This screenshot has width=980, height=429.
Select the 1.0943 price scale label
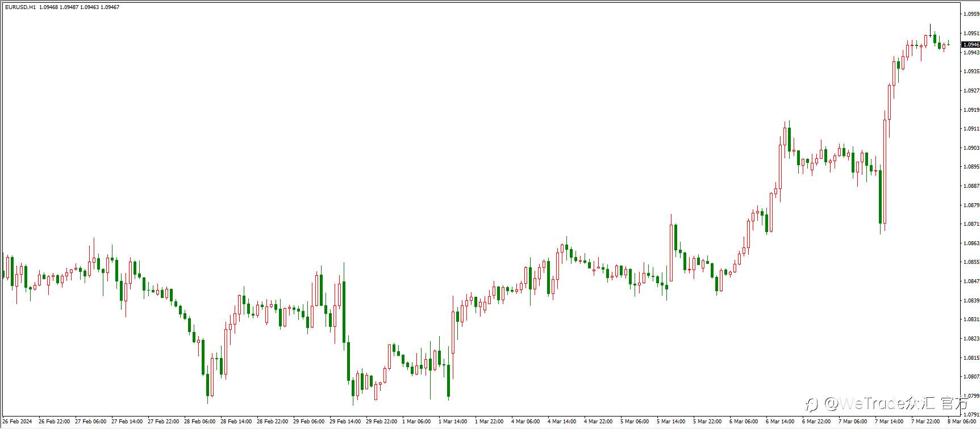click(971, 53)
